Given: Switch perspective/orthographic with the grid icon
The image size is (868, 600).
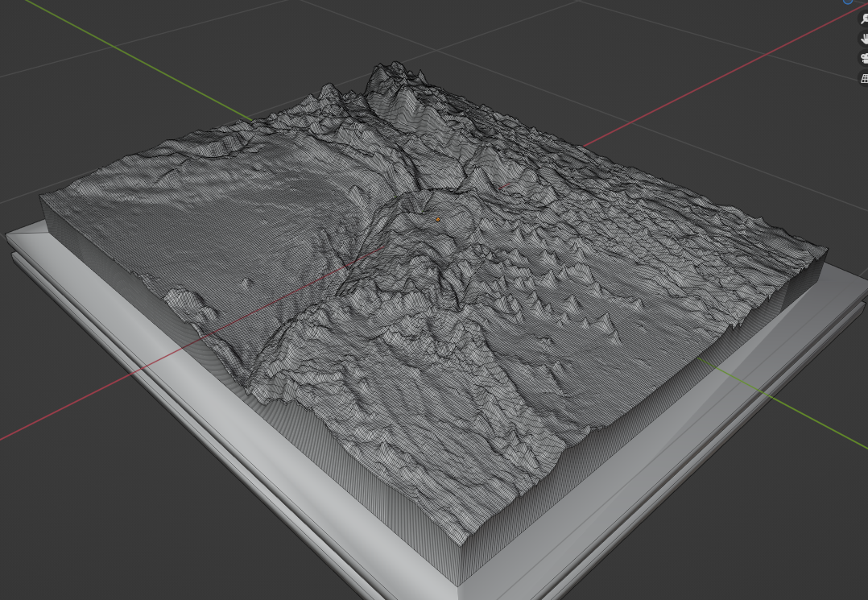Looking at the screenshot, I should pos(864,78).
